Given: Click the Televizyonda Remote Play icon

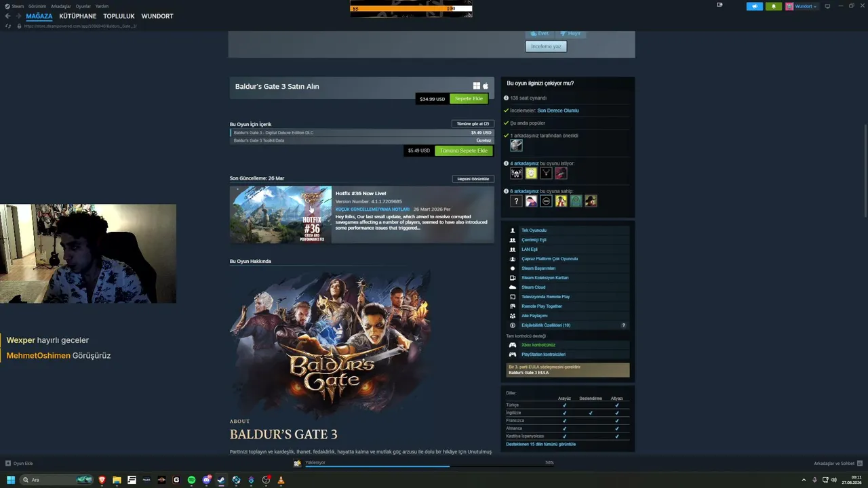Looking at the screenshot, I should click(x=513, y=297).
